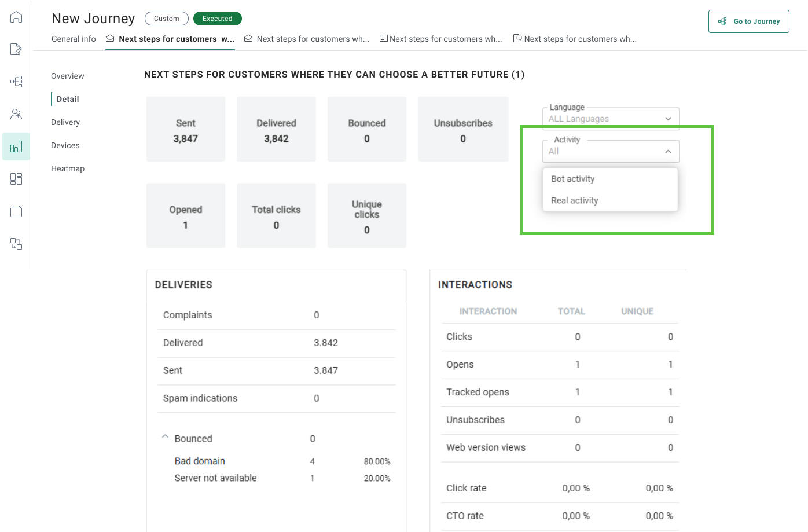Open the edit document sidebar icon
This screenshot has width=808, height=532.
coord(16,49)
